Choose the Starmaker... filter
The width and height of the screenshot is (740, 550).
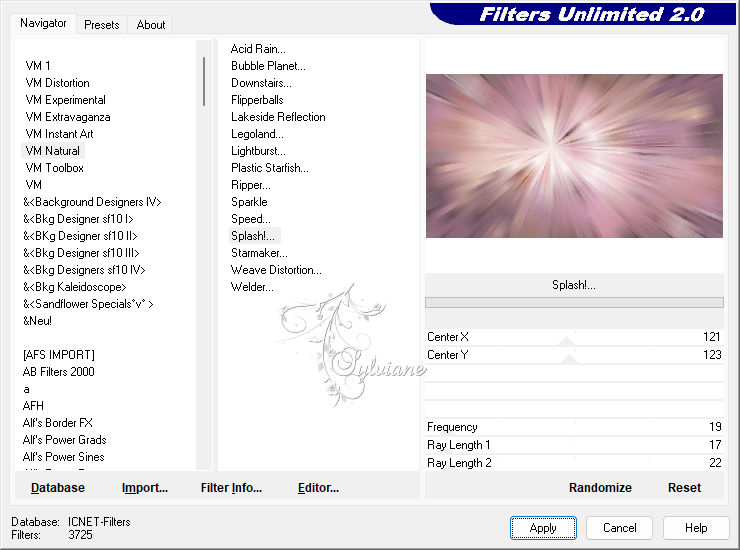[259, 253]
